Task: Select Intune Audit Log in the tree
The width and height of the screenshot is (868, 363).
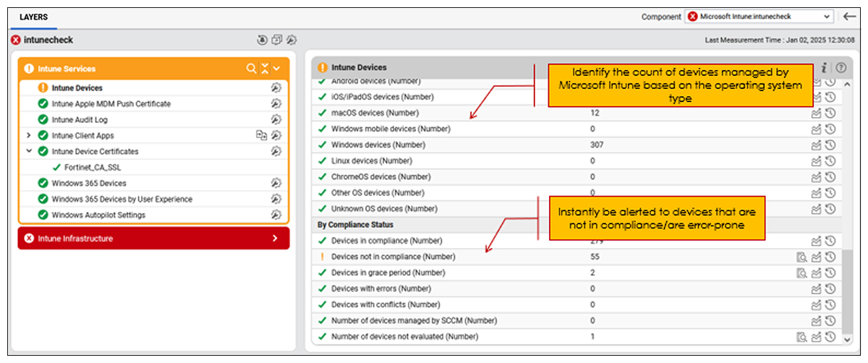Action: pyautogui.click(x=80, y=119)
